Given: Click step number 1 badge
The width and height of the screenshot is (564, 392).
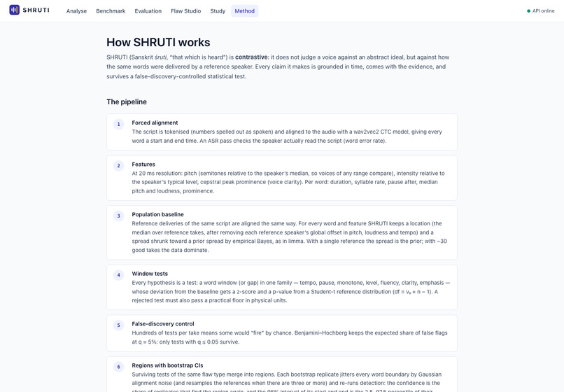Looking at the screenshot, I should tap(119, 124).
